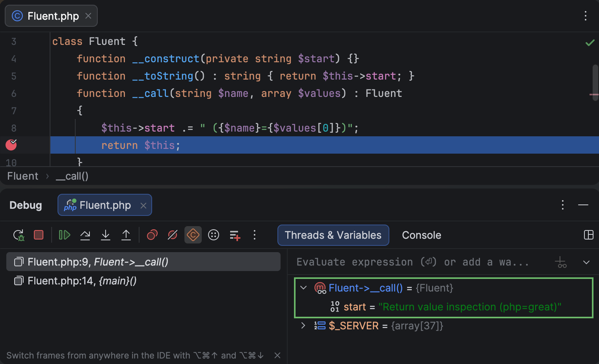Viewport: 599px width, 364px height.
Task: Step over the current line
Action: (85, 235)
